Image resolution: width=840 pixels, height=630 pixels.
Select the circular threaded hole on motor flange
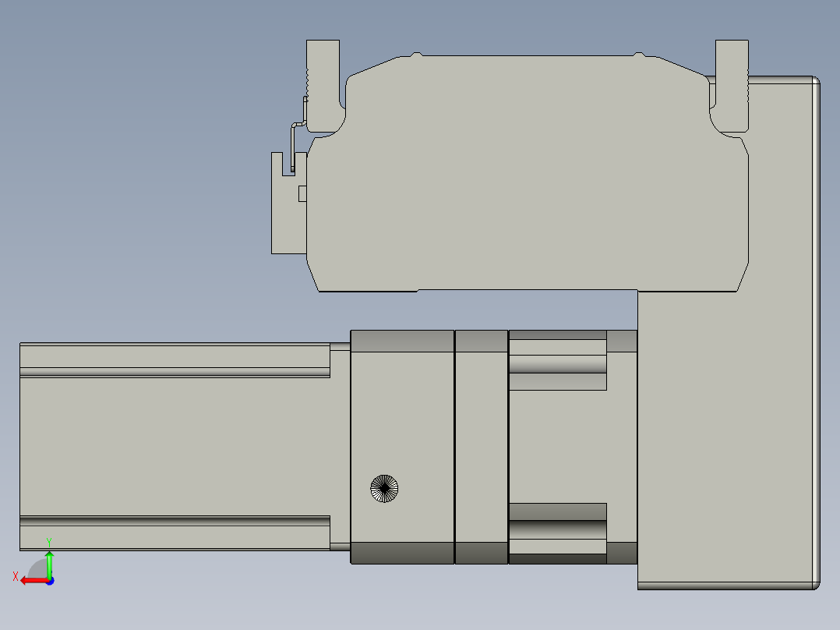(x=383, y=489)
